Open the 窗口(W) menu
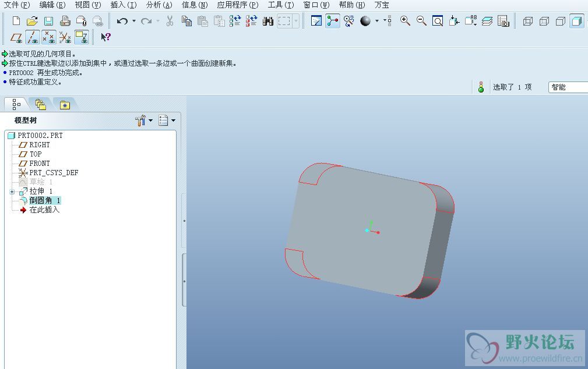This screenshot has width=588, height=369. (316, 5)
